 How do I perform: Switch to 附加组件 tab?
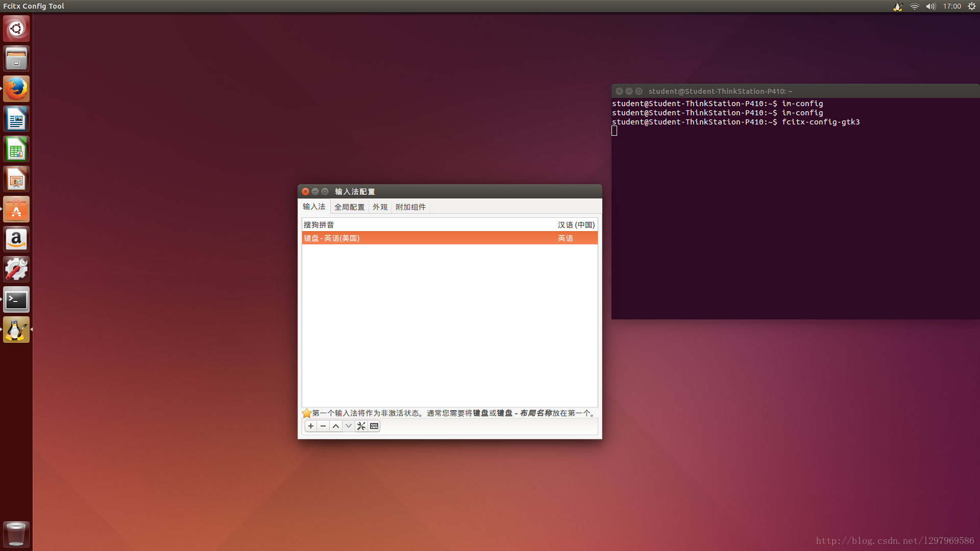pyautogui.click(x=411, y=207)
